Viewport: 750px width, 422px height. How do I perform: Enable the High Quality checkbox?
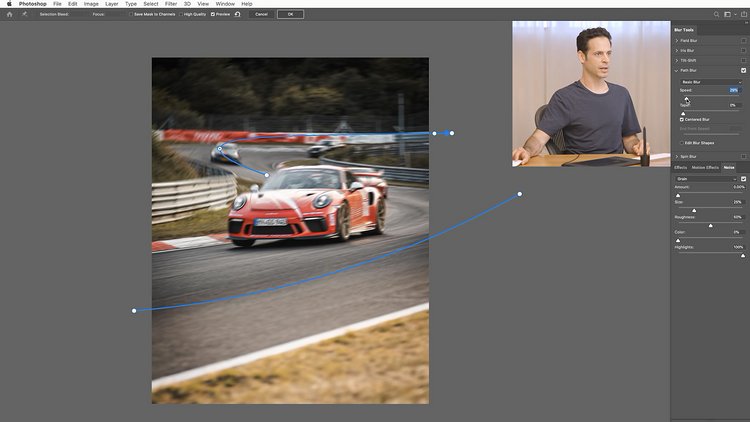tap(181, 14)
